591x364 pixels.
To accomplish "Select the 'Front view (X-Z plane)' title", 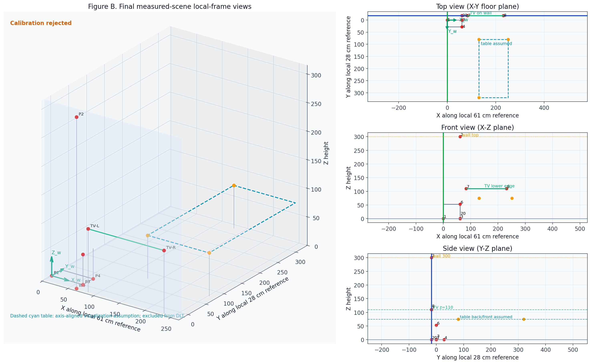I will (477, 127).
